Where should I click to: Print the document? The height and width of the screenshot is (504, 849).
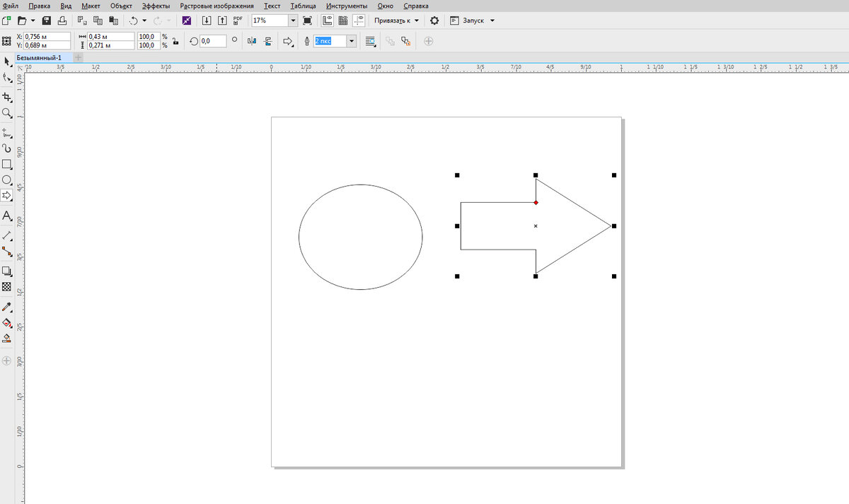(62, 20)
